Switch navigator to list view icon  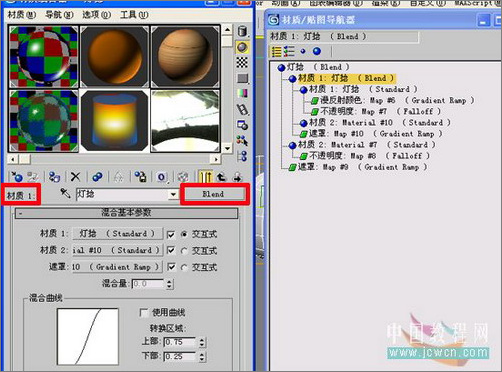click(277, 51)
